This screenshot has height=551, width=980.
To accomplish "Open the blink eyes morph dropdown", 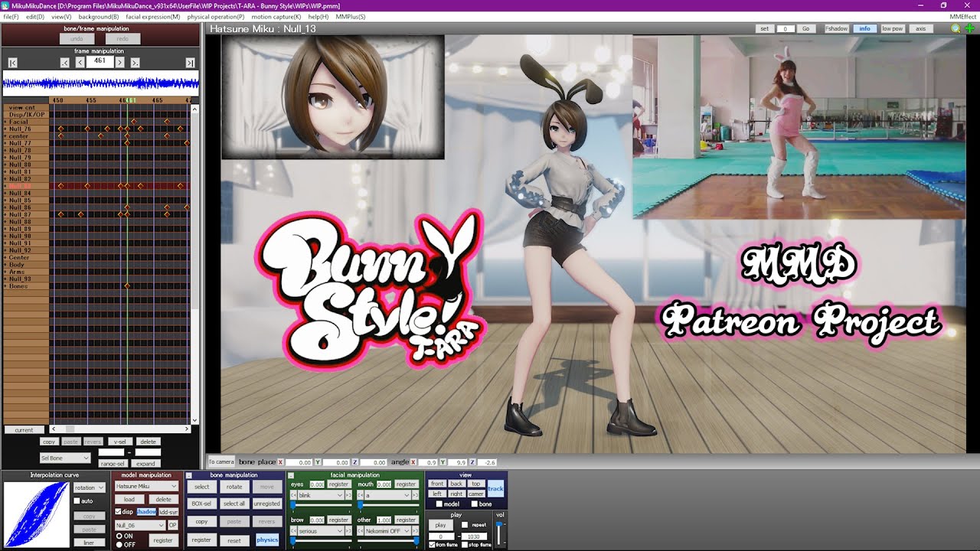I will 322,495.
